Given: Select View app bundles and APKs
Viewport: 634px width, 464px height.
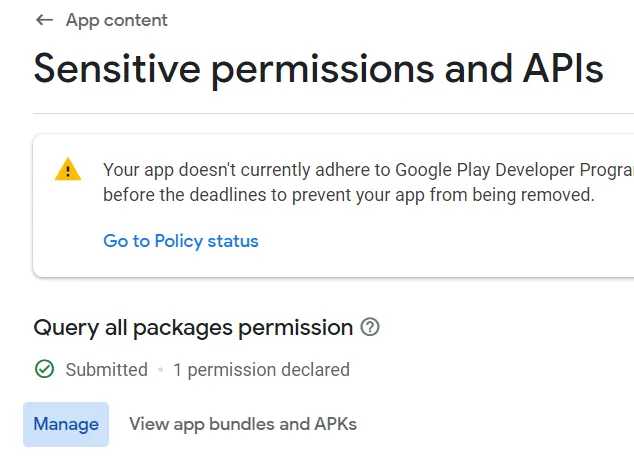Looking at the screenshot, I should [243, 424].
